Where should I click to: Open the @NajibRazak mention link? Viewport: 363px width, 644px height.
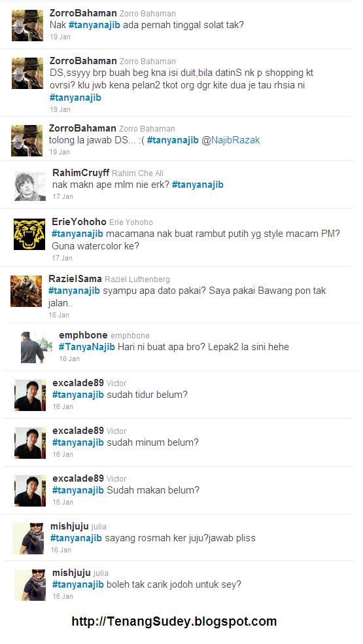[x=231, y=140]
